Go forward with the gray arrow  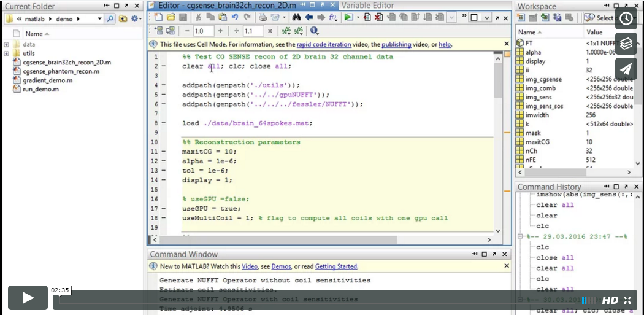coord(321,17)
